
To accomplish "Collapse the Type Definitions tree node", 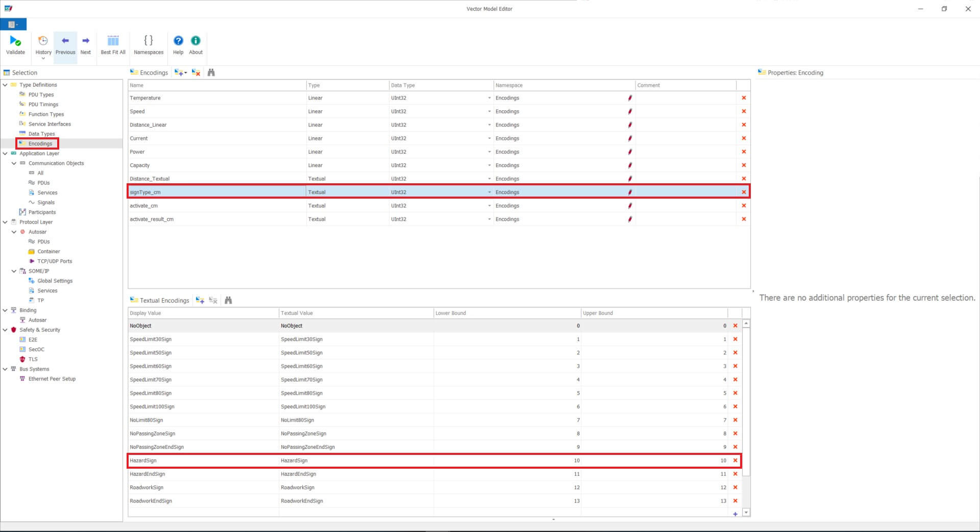I will pyautogui.click(x=5, y=85).
